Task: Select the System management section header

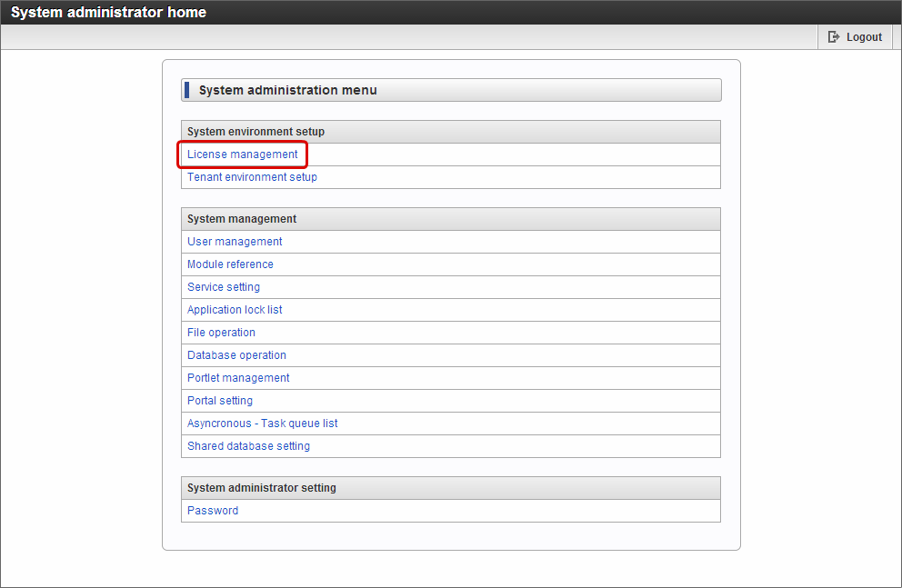Action: point(451,219)
